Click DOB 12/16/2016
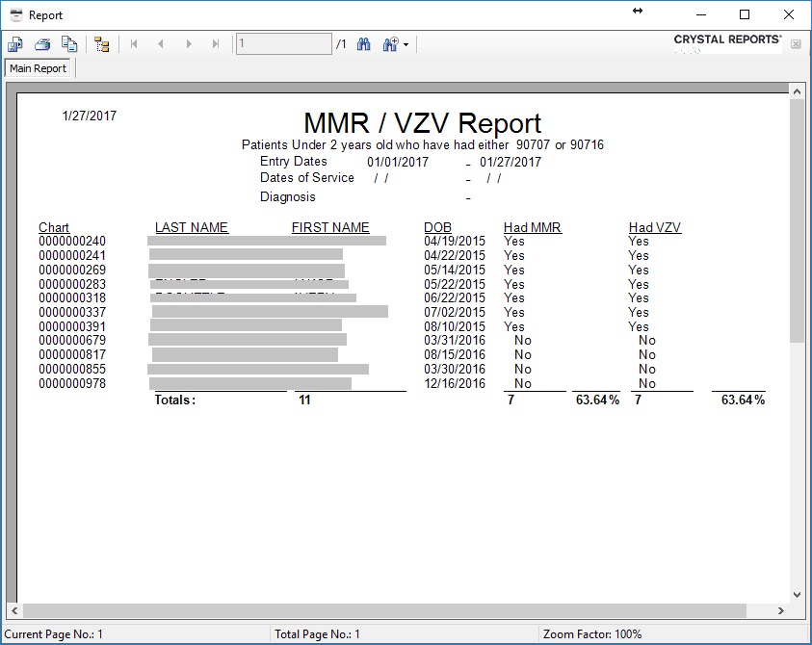Screen dimensions: 812x645 pyautogui.click(x=455, y=383)
